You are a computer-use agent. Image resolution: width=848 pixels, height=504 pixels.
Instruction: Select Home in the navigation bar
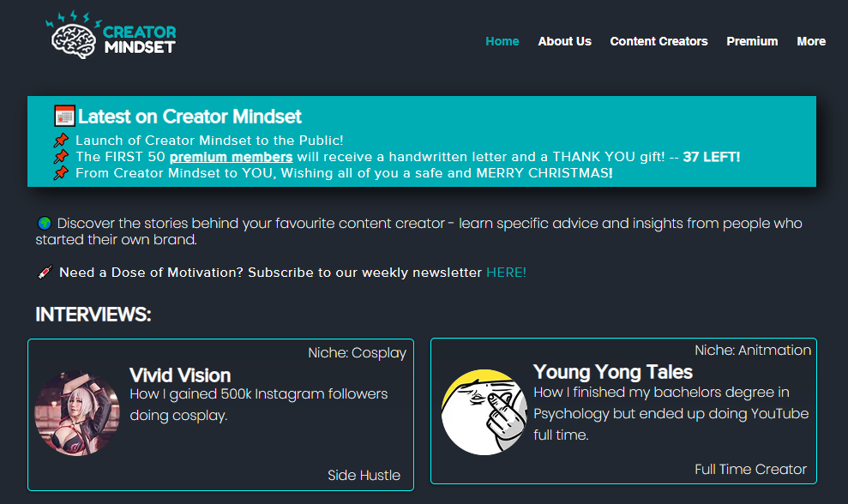point(502,40)
